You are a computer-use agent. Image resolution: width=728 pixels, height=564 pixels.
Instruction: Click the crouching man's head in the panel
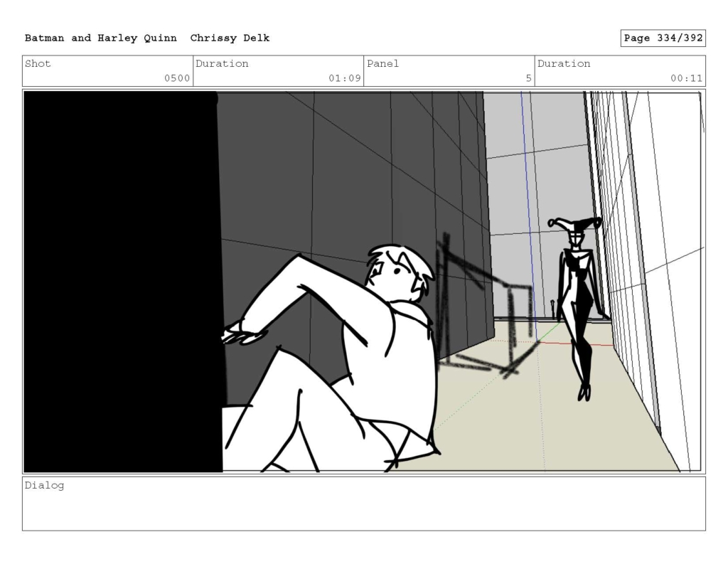(401, 274)
